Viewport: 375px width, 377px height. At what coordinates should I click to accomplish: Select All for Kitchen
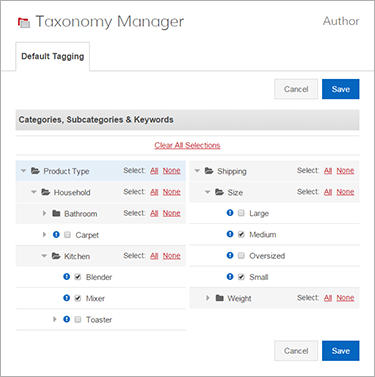click(154, 256)
